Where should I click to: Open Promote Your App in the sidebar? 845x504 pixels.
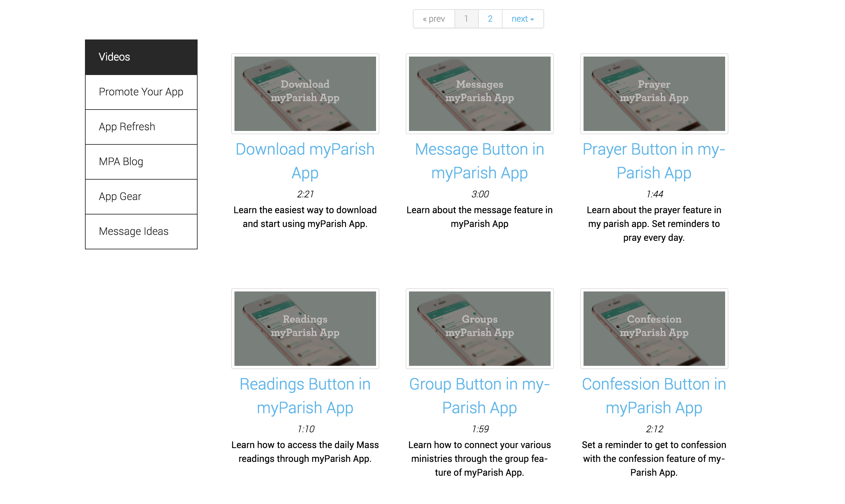[141, 92]
